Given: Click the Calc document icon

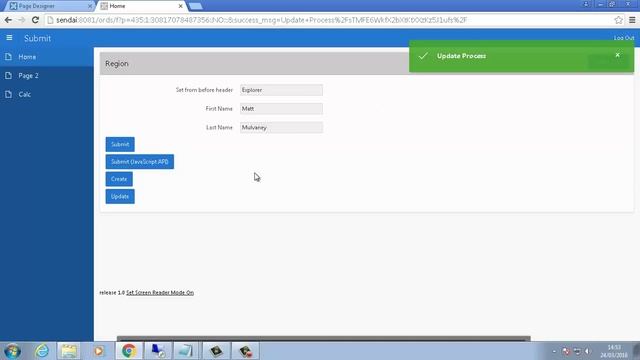Looking at the screenshot, I should pyautogui.click(x=9, y=94).
